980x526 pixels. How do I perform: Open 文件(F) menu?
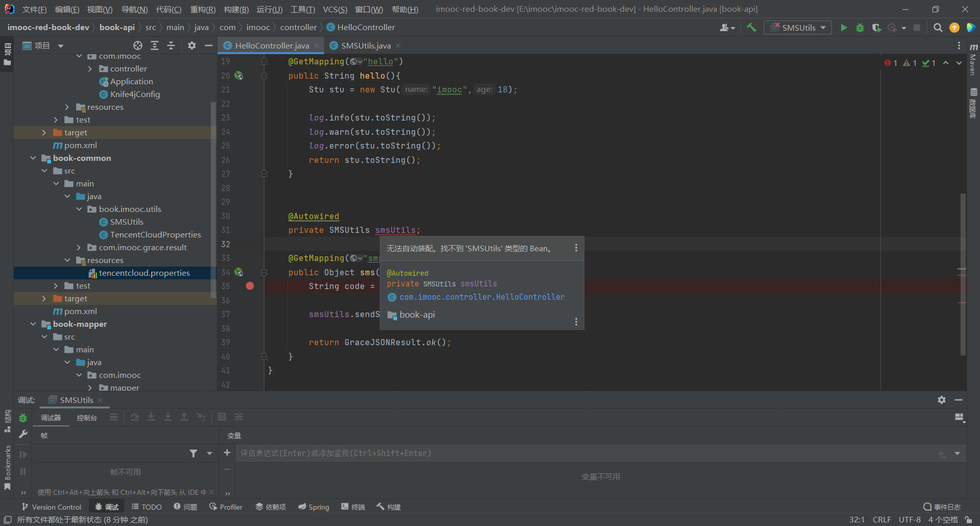point(34,9)
